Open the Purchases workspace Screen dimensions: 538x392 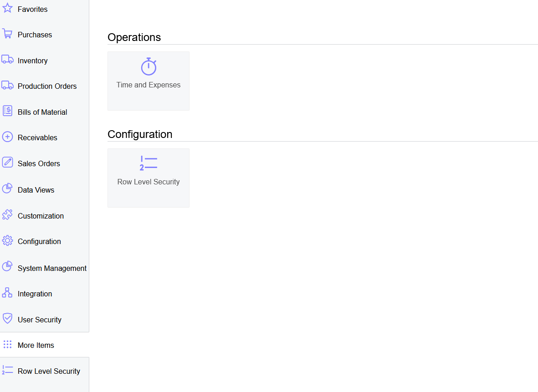[x=35, y=35]
